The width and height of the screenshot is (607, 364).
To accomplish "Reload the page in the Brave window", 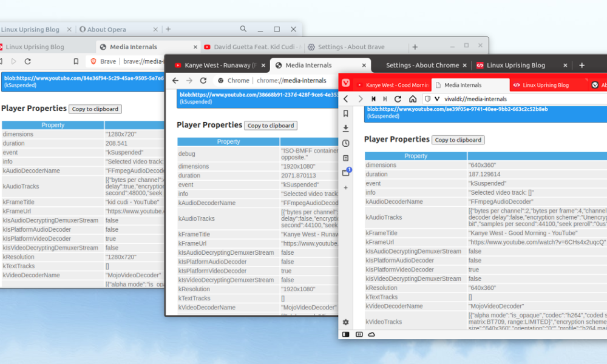I will [27, 61].
